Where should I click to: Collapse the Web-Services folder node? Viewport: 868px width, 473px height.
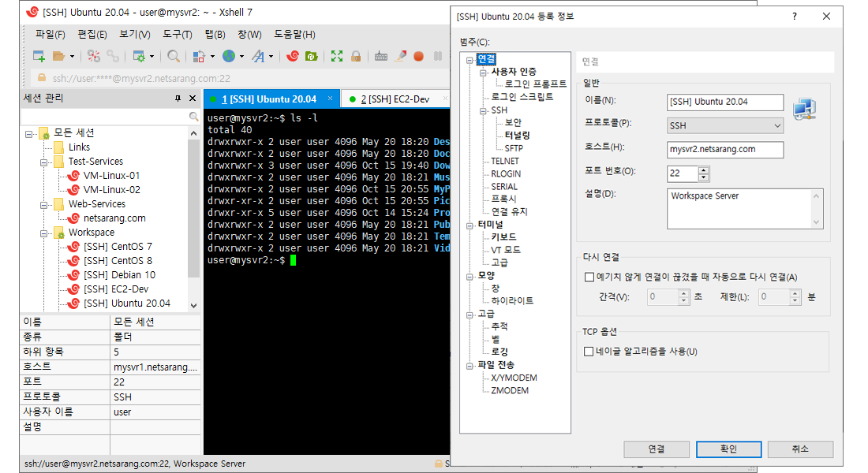tap(43, 205)
